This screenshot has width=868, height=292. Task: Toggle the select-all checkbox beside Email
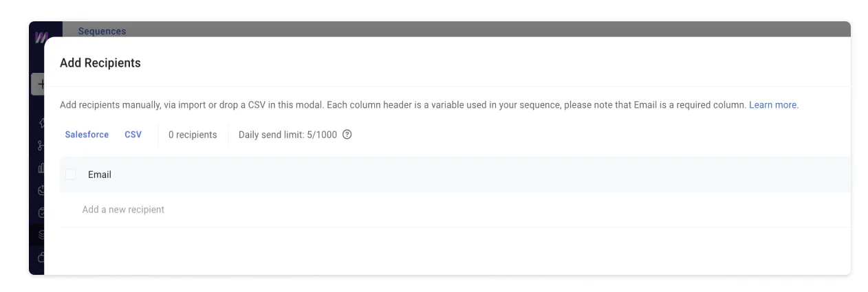[71, 175]
